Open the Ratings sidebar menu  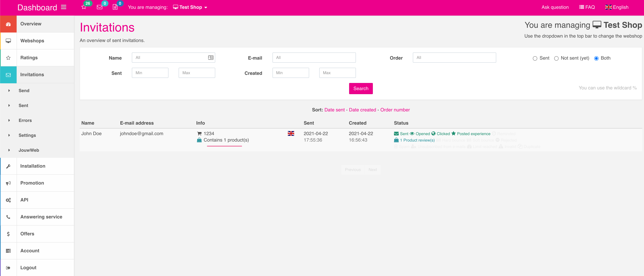pyautogui.click(x=29, y=58)
